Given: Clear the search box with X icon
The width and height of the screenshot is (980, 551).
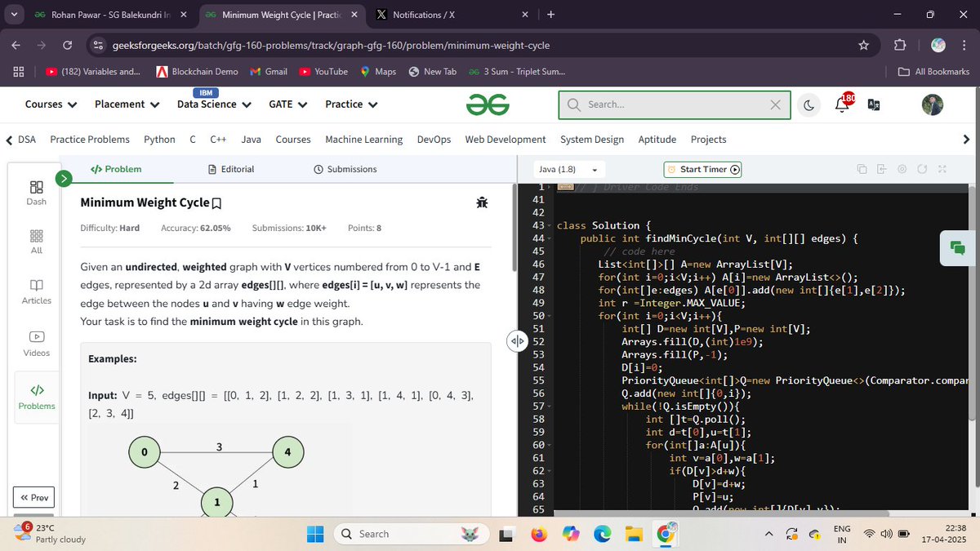Looking at the screenshot, I should click(x=775, y=104).
